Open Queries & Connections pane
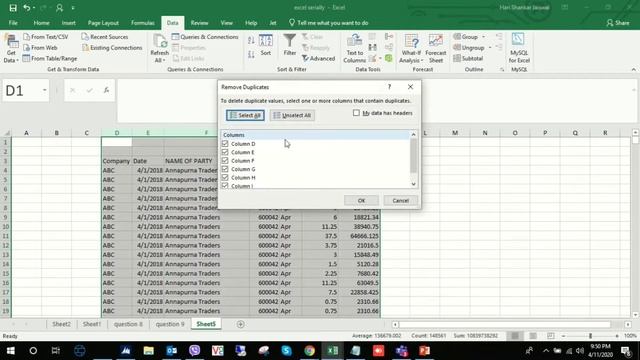 point(205,37)
